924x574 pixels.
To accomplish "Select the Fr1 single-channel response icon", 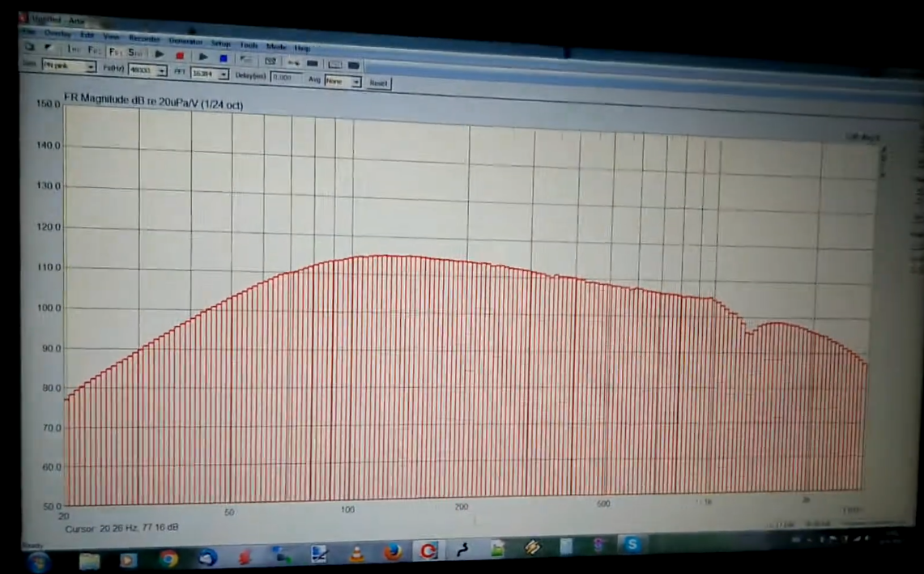I will click(115, 52).
